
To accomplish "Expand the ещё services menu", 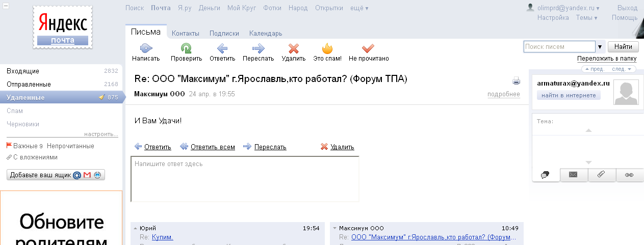I will [x=359, y=8].
